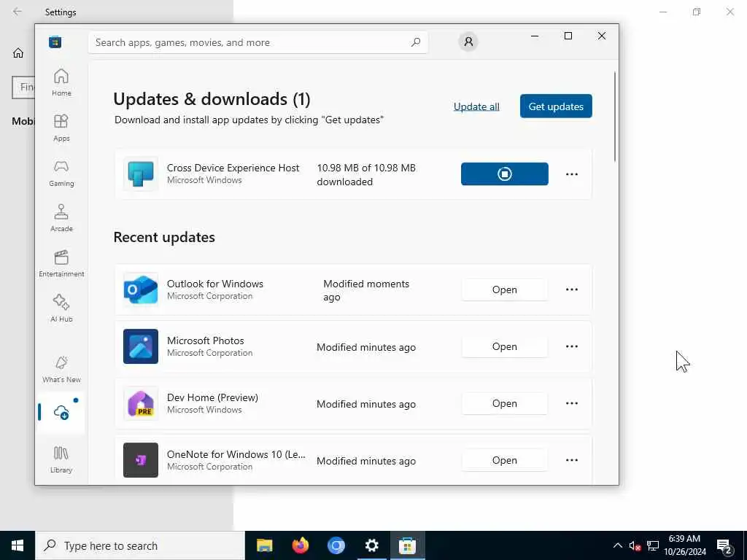
Task: Select the Downloads cloud icon in sidebar
Action: pyautogui.click(x=61, y=413)
